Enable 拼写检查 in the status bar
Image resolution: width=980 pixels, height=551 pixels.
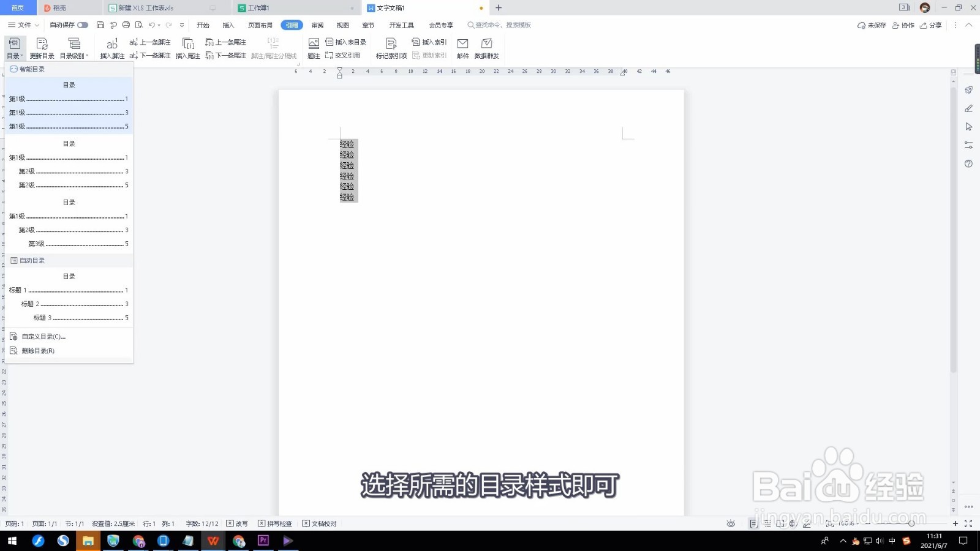click(x=276, y=523)
